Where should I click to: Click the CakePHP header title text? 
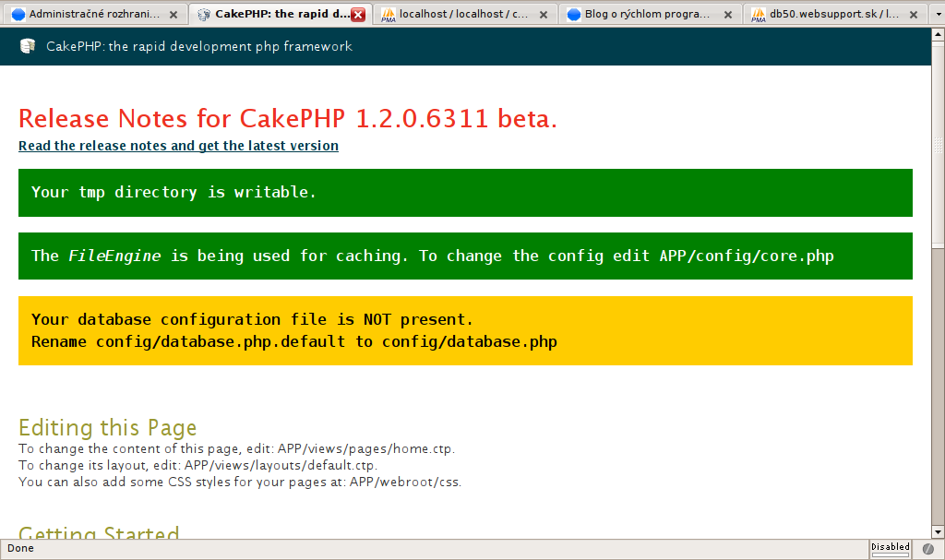[x=199, y=46]
